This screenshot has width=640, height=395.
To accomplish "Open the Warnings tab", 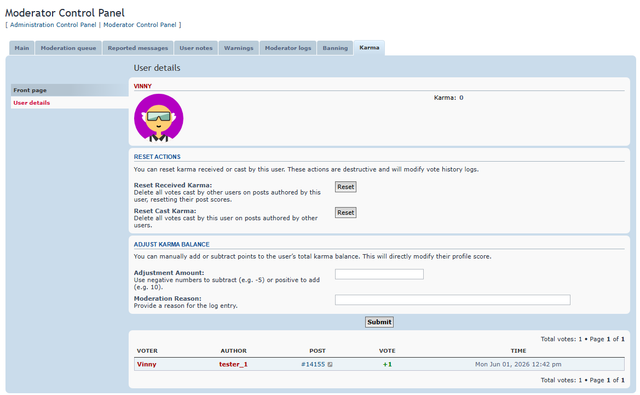I will 239,48.
